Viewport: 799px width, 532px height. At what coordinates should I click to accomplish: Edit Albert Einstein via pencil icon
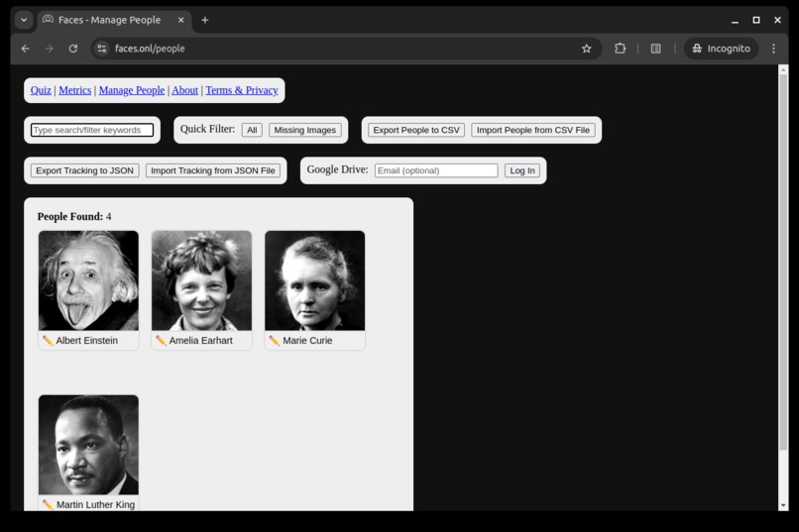click(48, 341)
